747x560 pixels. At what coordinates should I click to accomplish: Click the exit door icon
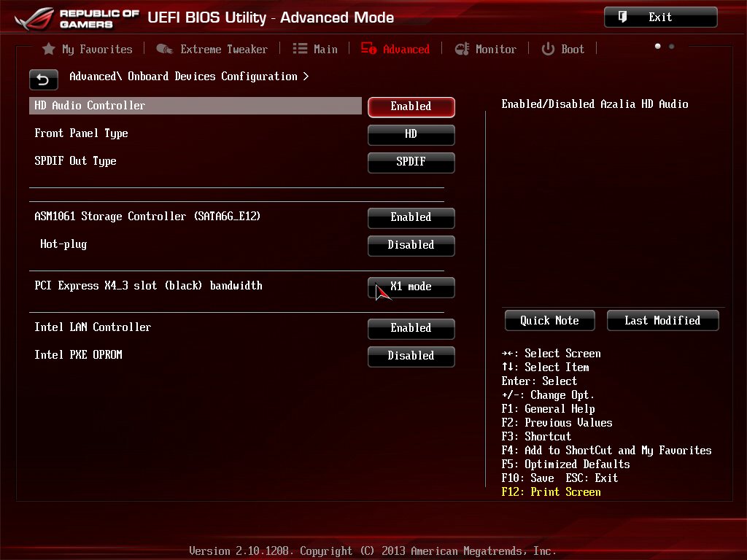pos(623,17)
